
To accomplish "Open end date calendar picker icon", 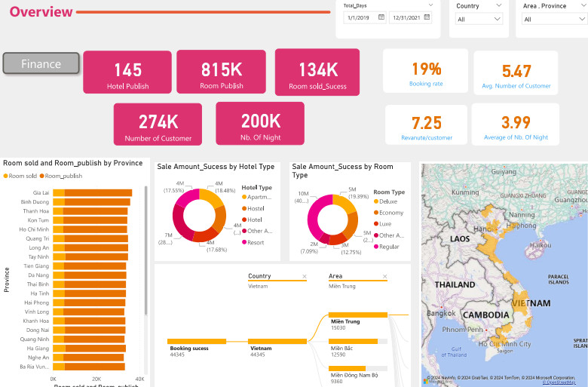I will click(427, 17).
